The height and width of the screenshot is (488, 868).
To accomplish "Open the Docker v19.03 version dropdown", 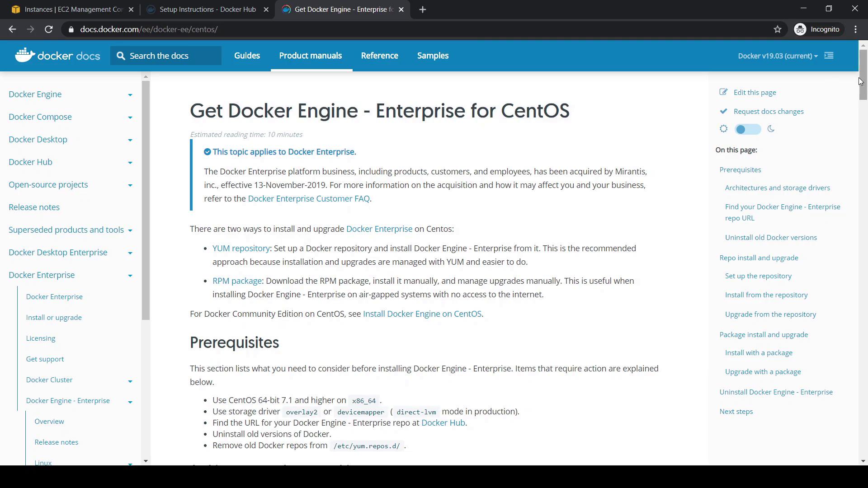I will click(x=778, y=56).
